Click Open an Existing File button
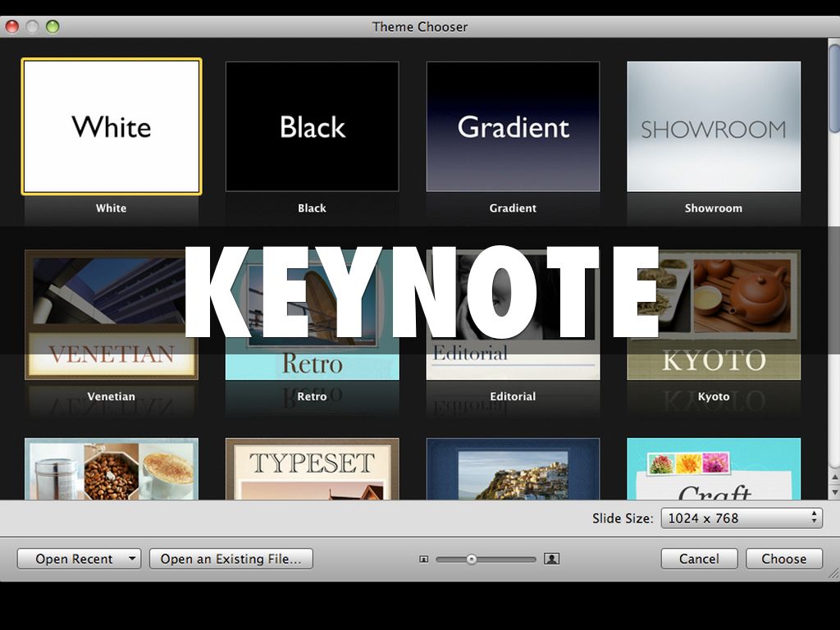 point(231,559)
